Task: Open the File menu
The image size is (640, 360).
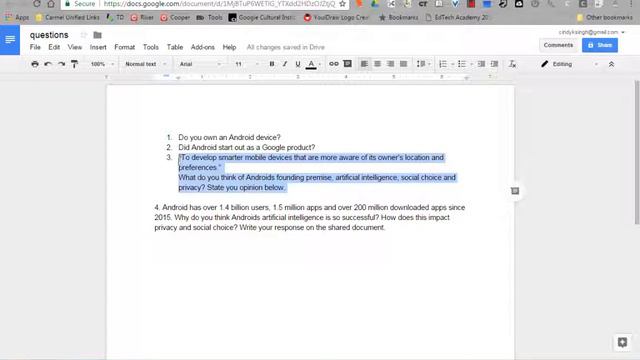Action: (x=35, y=47)
